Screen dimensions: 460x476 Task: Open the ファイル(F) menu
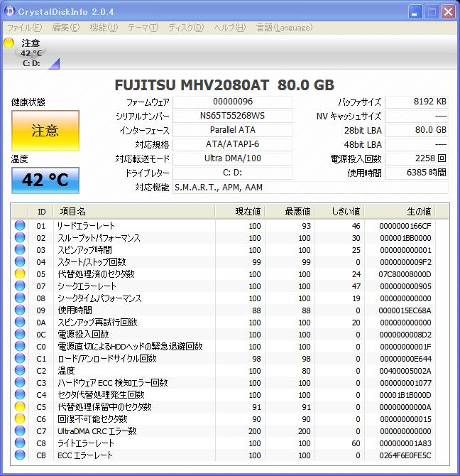tap(24, 28)
